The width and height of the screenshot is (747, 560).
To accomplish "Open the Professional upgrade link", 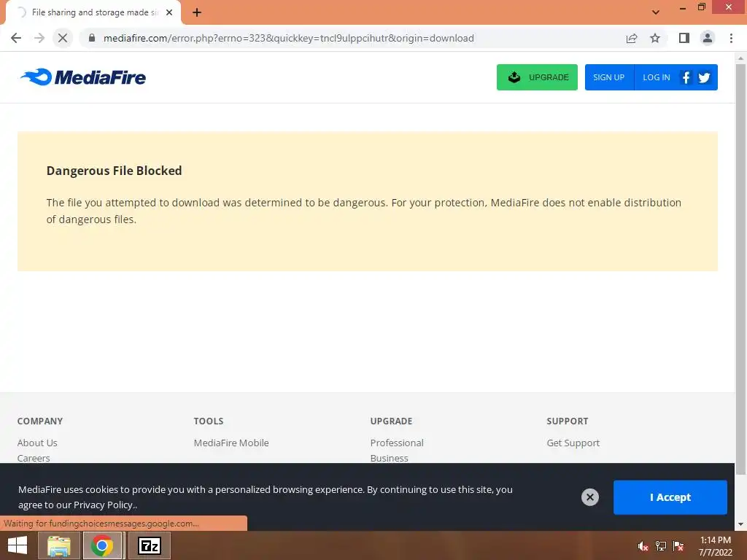I will click(x=397, y=443).
